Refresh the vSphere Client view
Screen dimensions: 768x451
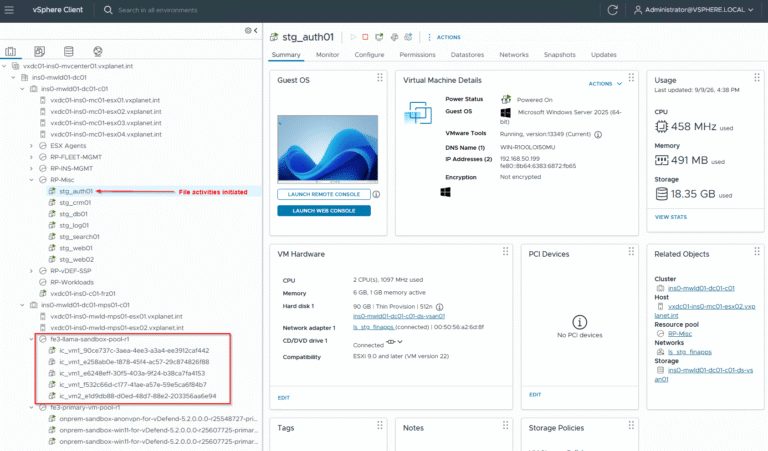coord(612,10)
